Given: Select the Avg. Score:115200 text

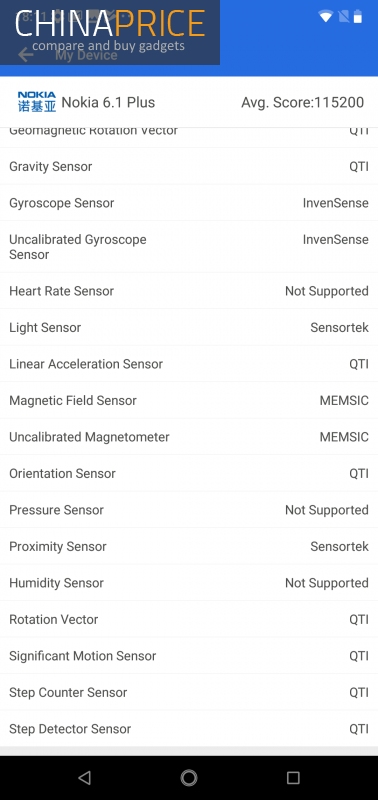Looking at the screenshot, I should click(x=303, y=102).
